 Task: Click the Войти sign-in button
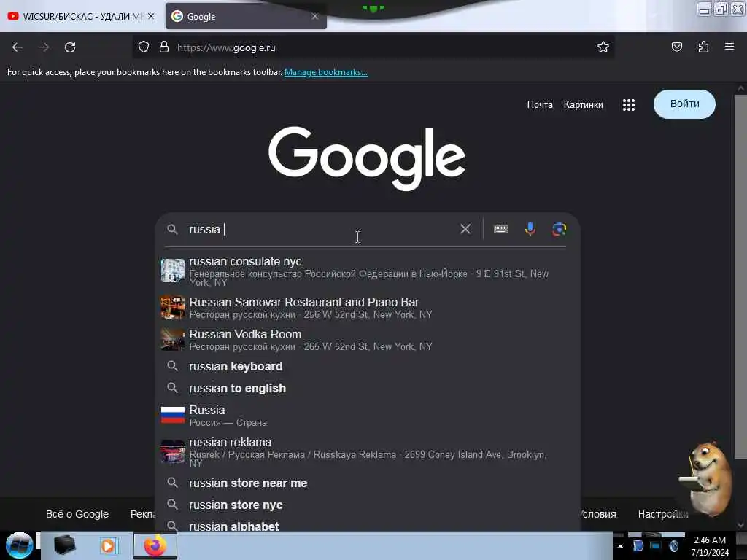[684, 104]
